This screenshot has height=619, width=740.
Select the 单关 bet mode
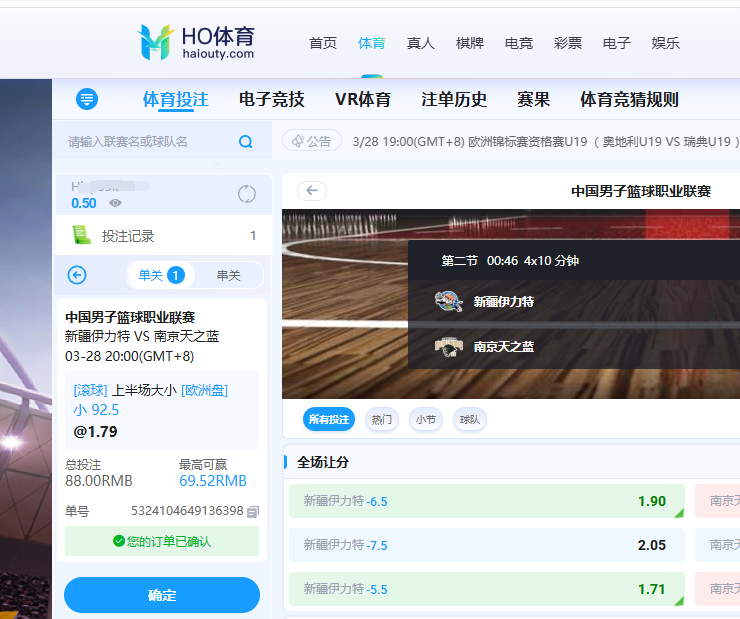[x=160, y=275]
